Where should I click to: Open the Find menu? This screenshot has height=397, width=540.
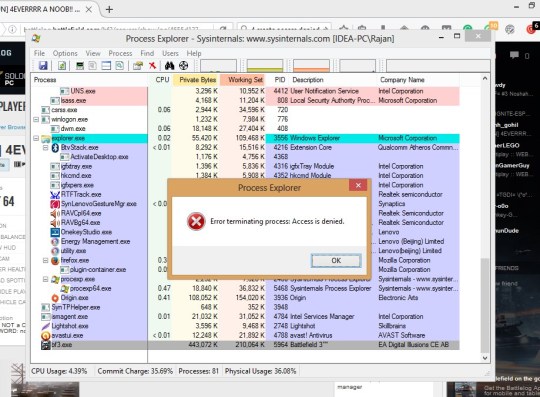147,53
